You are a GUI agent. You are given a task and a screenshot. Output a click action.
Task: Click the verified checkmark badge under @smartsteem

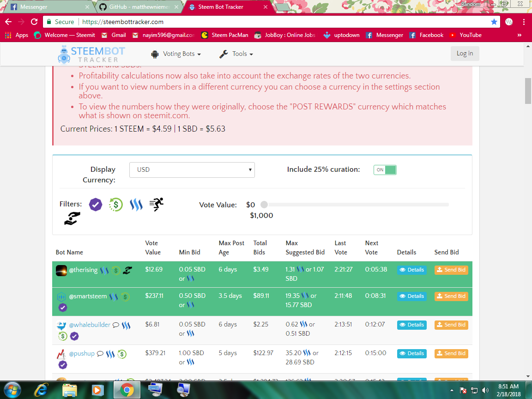tap(63, 308)
